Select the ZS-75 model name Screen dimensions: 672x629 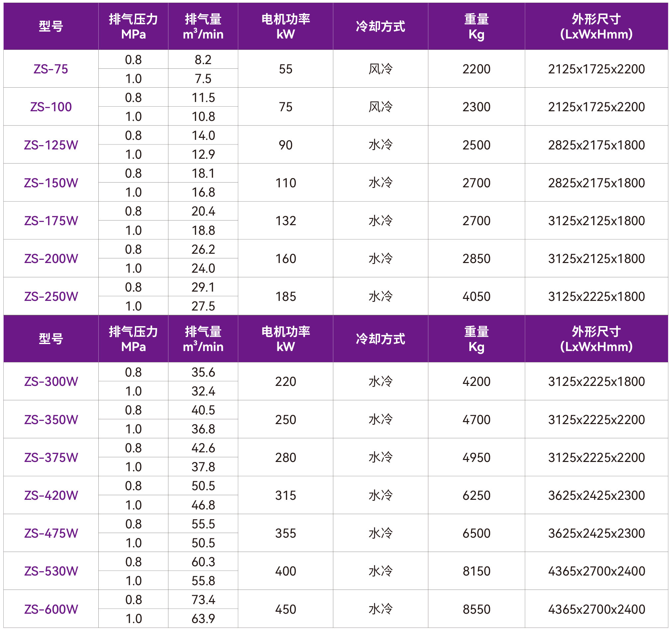[x=50, y=68]
